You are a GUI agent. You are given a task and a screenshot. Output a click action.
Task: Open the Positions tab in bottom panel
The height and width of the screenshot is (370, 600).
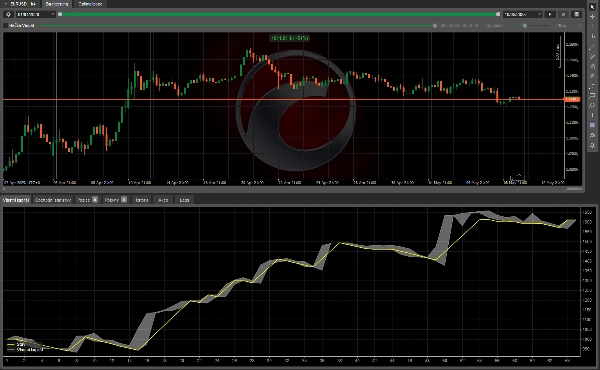pos(87,200)
